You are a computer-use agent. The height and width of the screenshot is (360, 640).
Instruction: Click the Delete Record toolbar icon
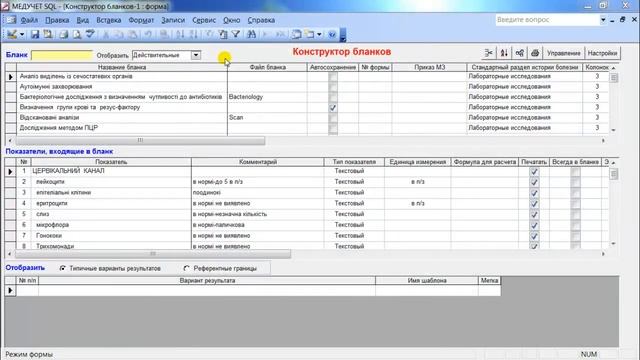(x=280, y=35)
